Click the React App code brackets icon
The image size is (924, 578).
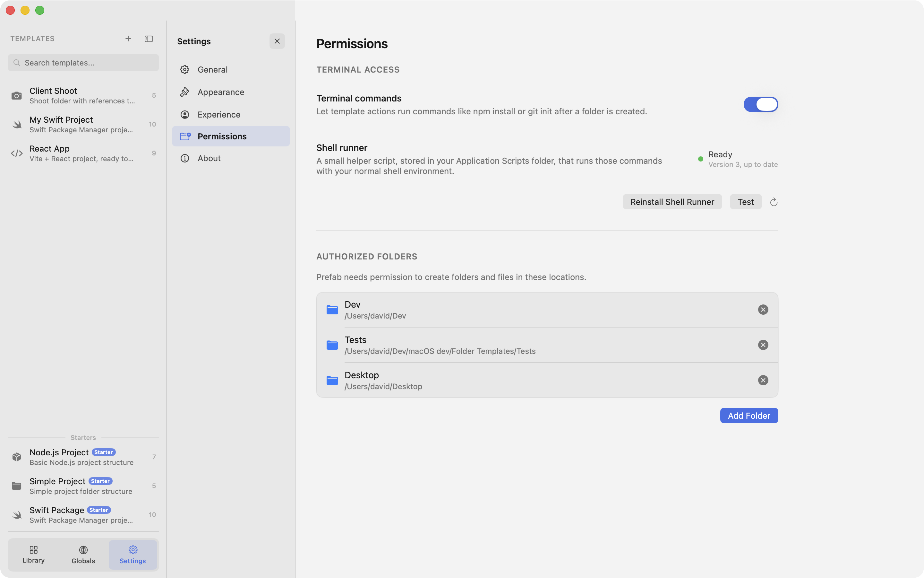17,153
